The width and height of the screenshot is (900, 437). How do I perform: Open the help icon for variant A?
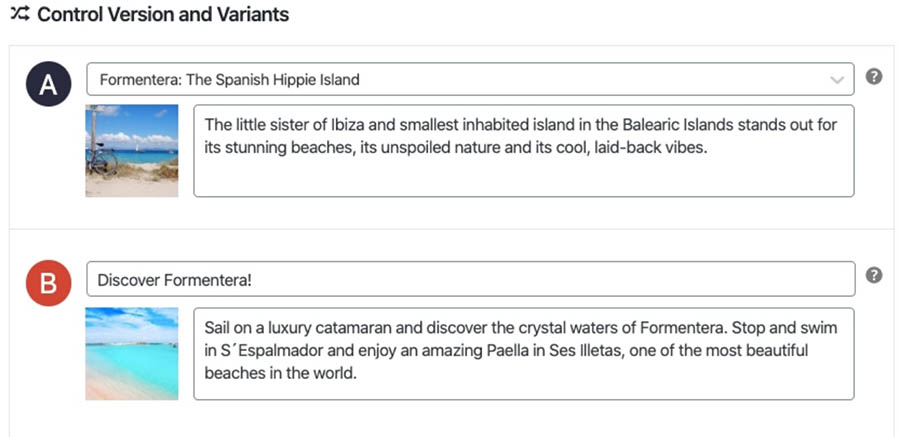point(873,77)
